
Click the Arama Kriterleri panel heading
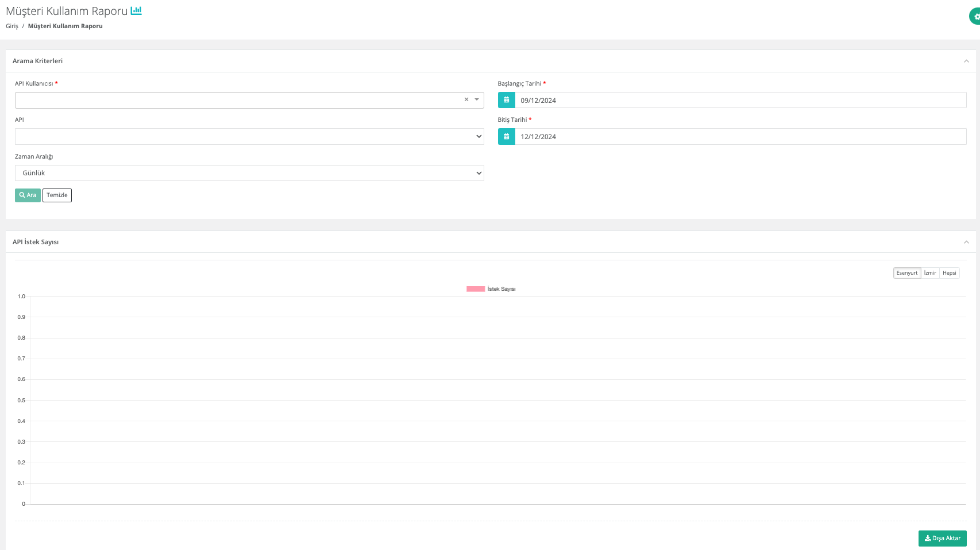click(x=37, y=61)
